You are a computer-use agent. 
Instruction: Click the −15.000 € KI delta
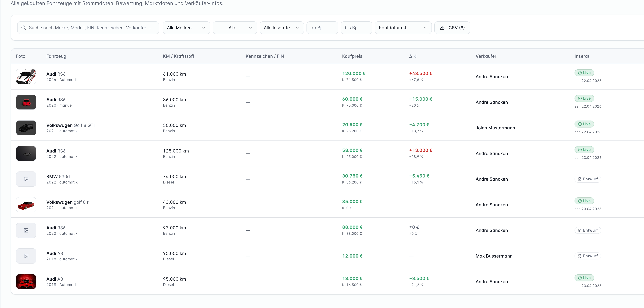pos(421,99)
